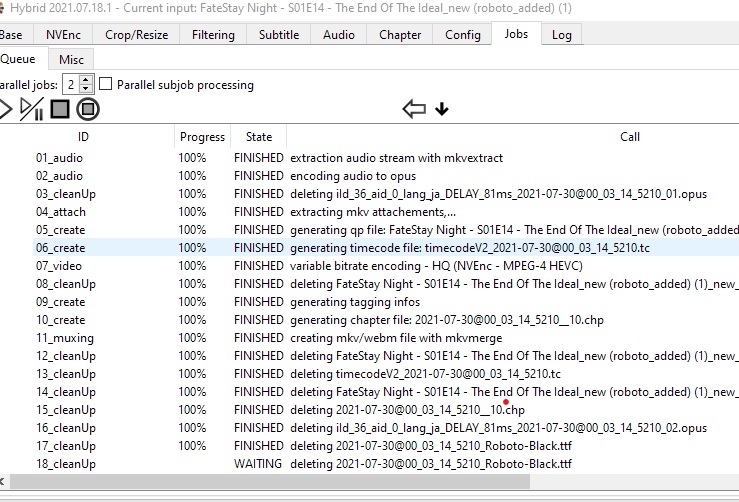
Task: Switch to the Log tab
Action: (x=562, y=34)
